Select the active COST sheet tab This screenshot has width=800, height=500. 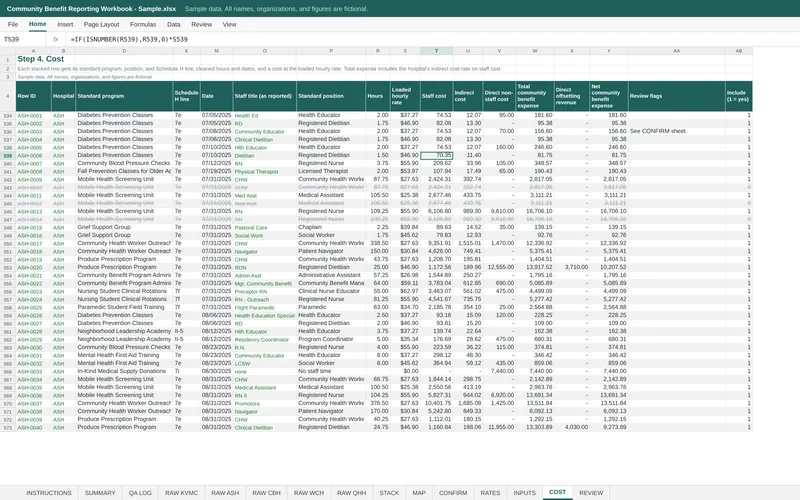click(557, 492)
